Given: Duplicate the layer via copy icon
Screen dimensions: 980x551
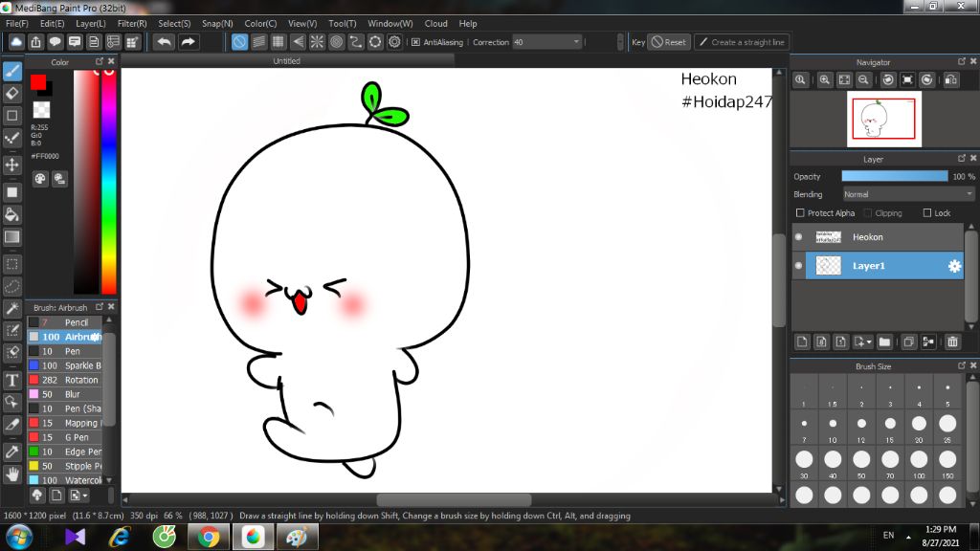Looking at the screenshot, I should 909,342.
